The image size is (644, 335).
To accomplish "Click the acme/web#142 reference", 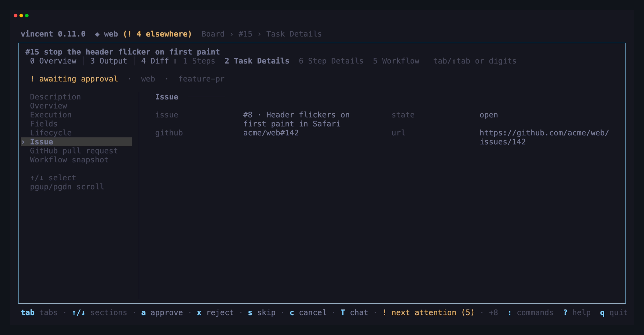I will 271,133.
